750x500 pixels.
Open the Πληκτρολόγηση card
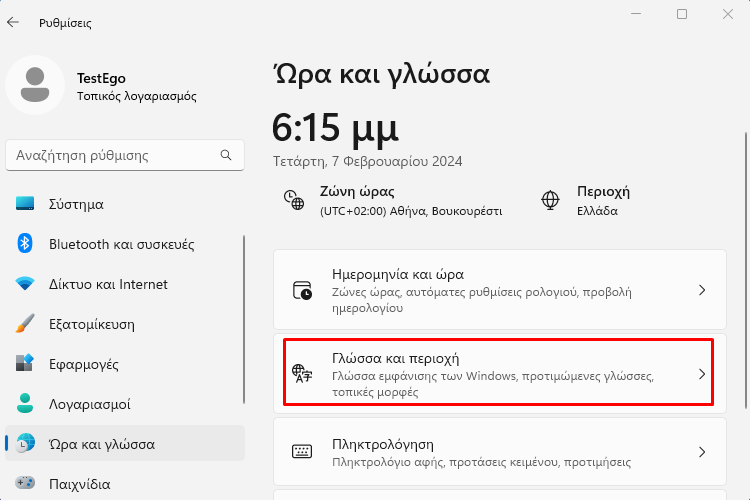pyautogui.click(x=500, y=452)
